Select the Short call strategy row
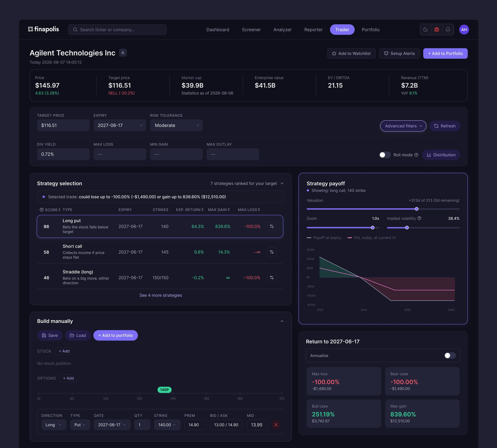This screenshot has height=448, width=497. (x=160, y=252)
